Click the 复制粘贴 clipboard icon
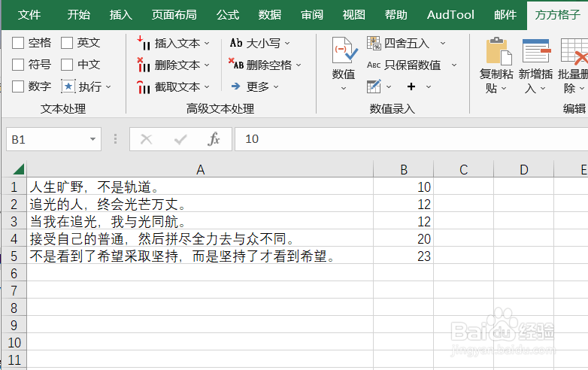The image size is (588, 370). (499, 50)
